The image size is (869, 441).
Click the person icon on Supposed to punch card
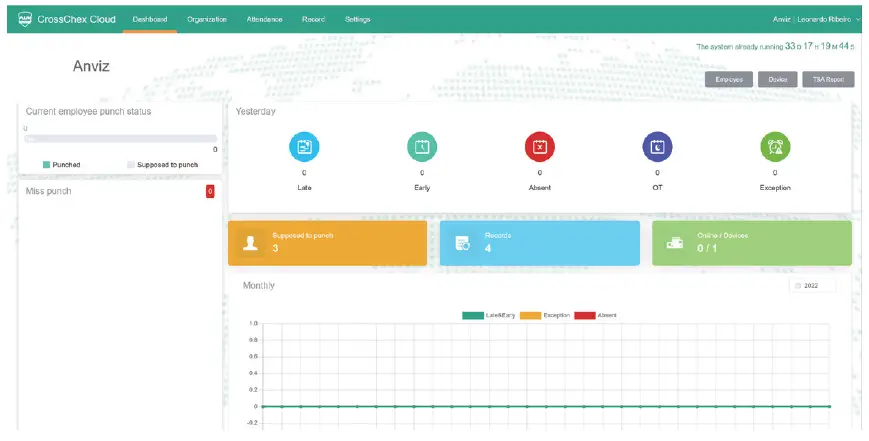point(251,243)
